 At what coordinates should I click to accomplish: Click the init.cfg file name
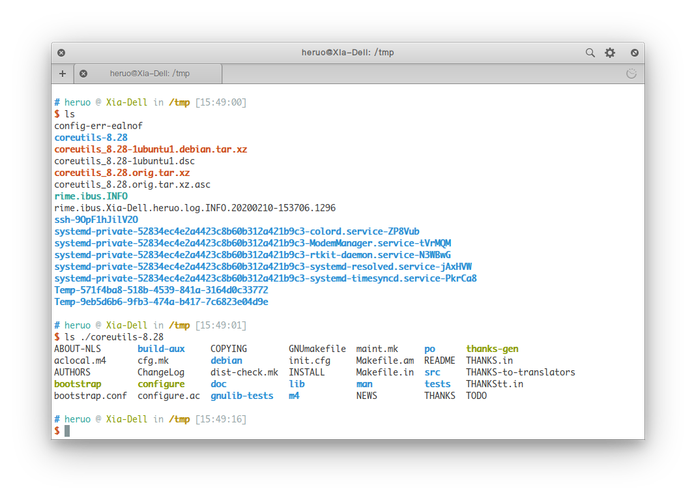click(x=309, y=361)
